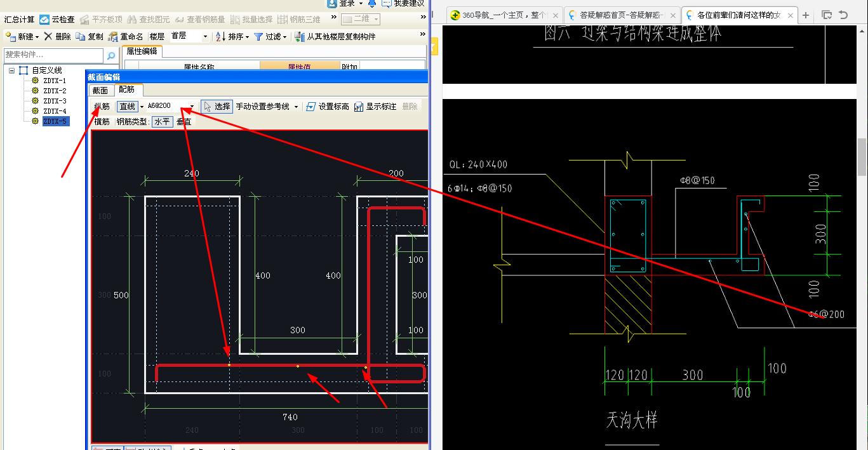Click 汇总计算 summary calculation
868x450 pixels.
(19, 20)
